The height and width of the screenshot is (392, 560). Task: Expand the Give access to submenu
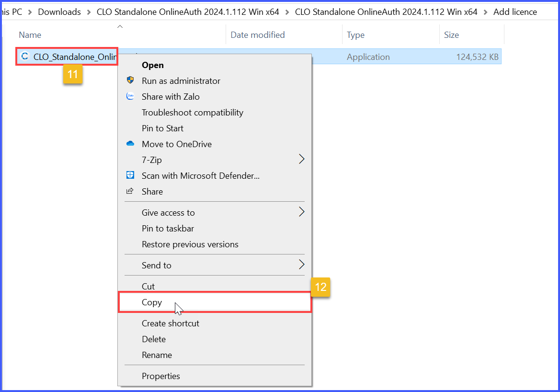click(301, 212)
